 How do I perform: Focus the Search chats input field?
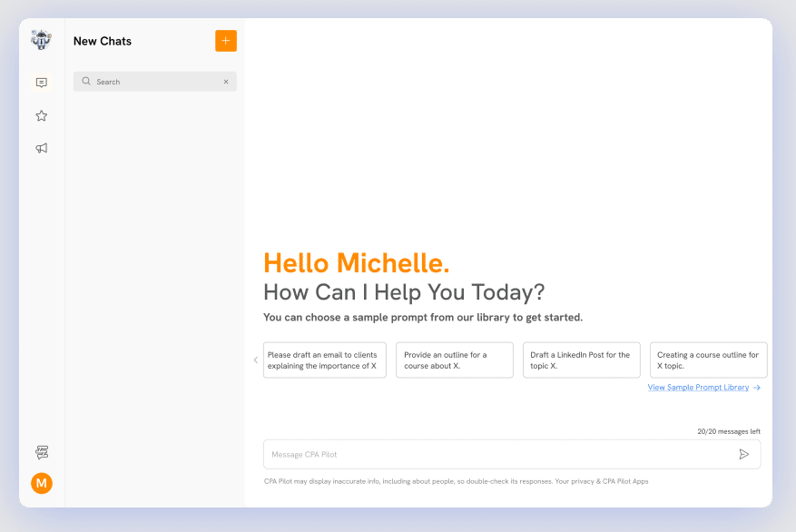click(x=154, y=82)
